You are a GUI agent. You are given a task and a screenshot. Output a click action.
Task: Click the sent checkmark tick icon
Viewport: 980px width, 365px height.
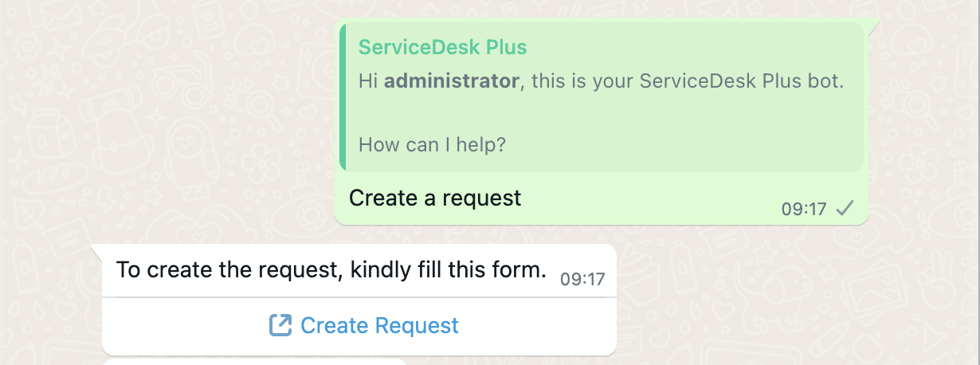(845, 209)
